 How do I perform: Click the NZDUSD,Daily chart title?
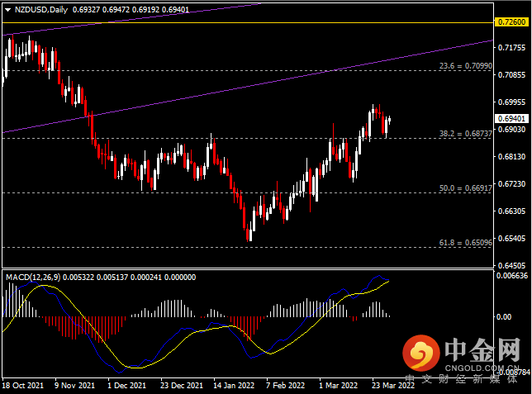pyautogui.click(x=41, y=10)
